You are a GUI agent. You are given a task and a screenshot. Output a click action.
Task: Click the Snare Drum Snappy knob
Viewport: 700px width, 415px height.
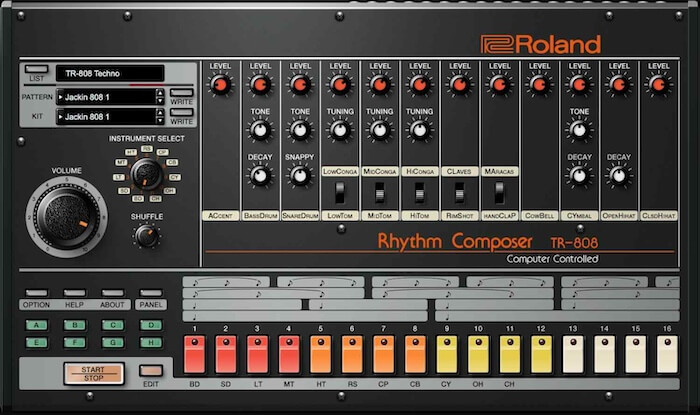click(300, 175)
